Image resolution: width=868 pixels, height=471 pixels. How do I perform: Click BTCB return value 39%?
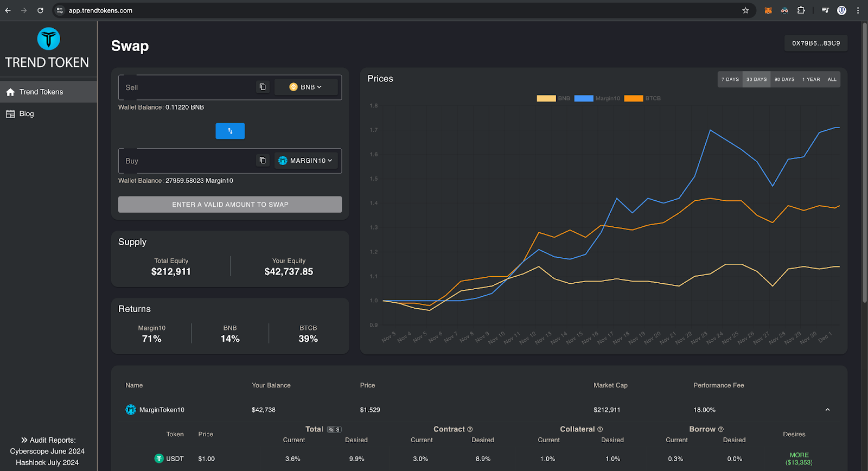click(x=308, y=339)
